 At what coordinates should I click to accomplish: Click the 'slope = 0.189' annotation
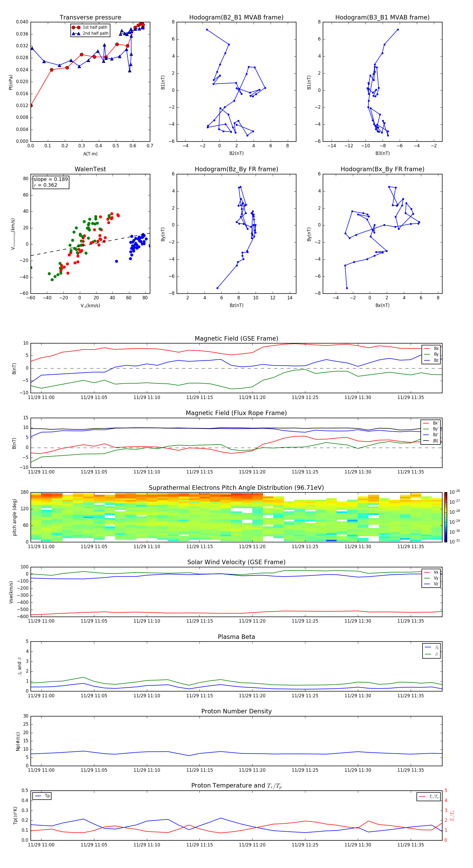click(50, 179)
